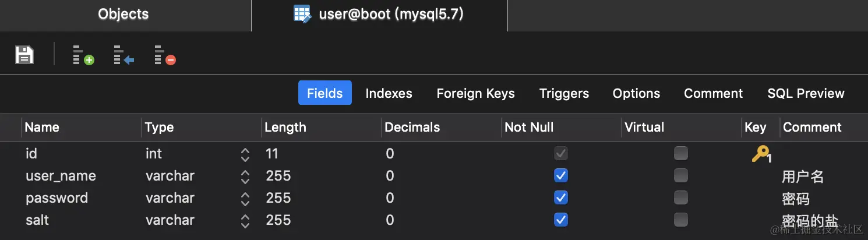Toggle Not Null checkbox for password

561,198
